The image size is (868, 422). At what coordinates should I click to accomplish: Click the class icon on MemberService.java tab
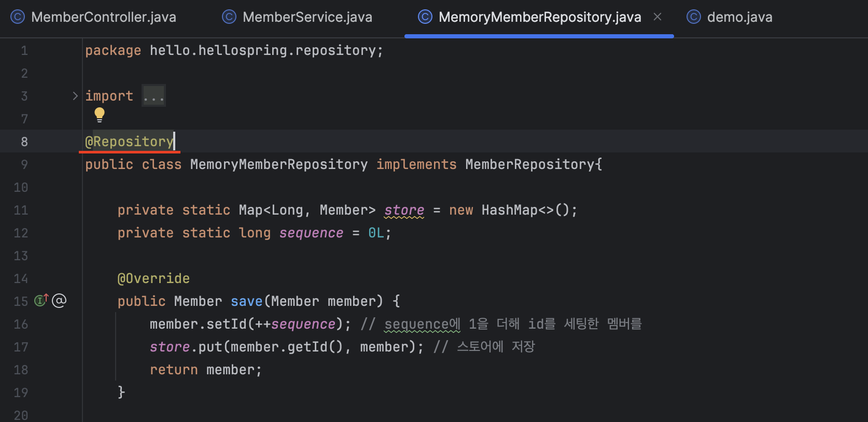click(x=229, y=17)
